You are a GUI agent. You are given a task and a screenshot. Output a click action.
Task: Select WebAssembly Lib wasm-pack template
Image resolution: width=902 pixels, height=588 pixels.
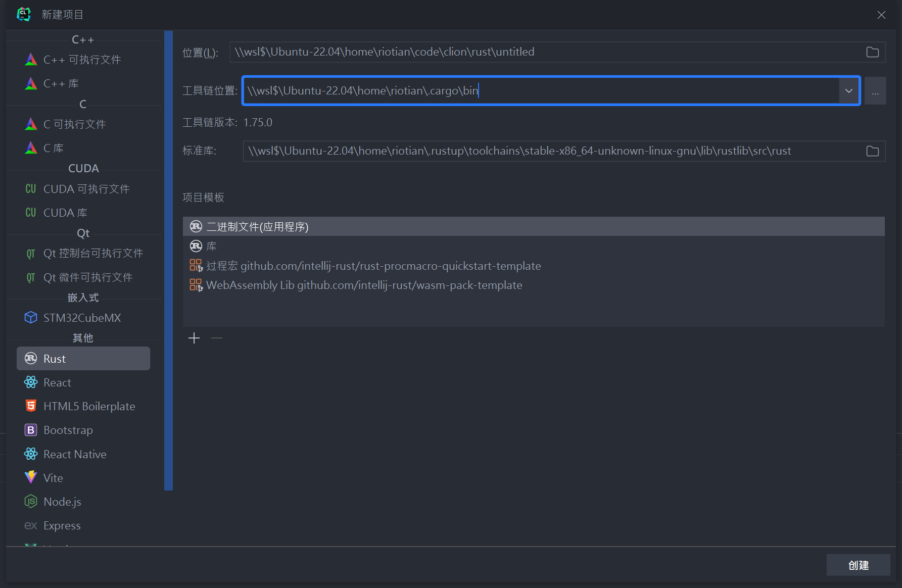point(534,285)
